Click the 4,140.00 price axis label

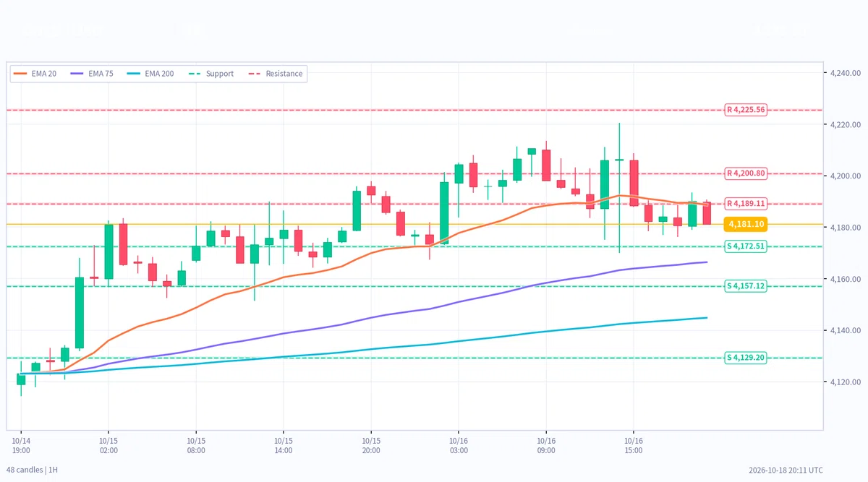point(845,330)
